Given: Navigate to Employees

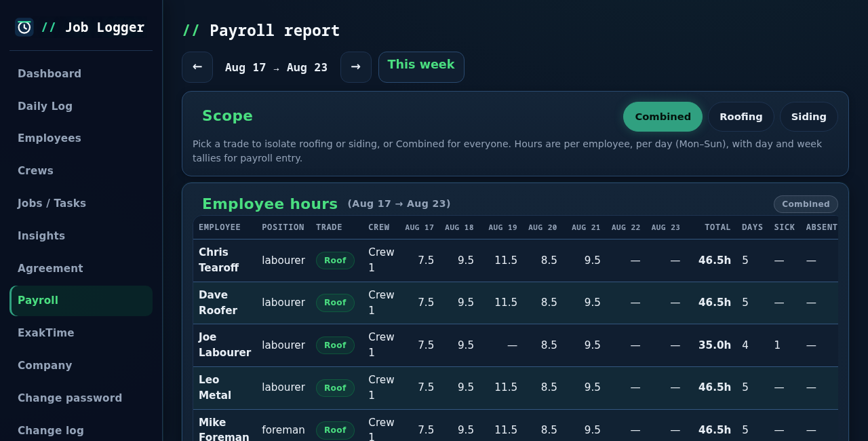Looking at the screenshot, I should coord(81,138).
